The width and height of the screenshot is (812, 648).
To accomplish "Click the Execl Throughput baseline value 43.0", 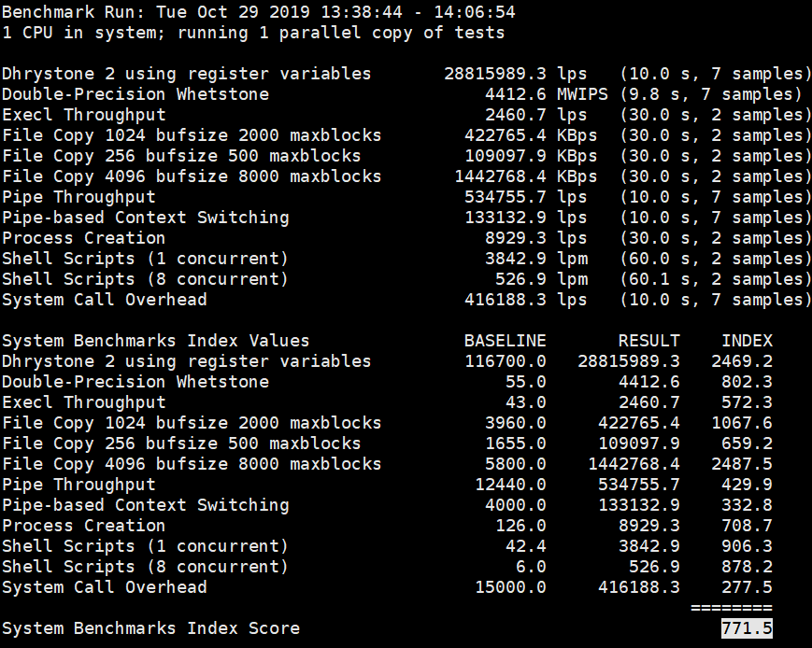I will (525, 402).
